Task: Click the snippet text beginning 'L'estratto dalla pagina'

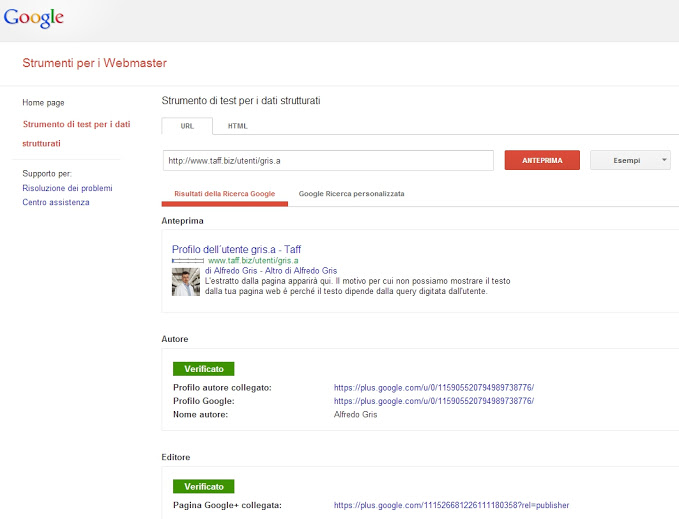Action: pos(358,286)
